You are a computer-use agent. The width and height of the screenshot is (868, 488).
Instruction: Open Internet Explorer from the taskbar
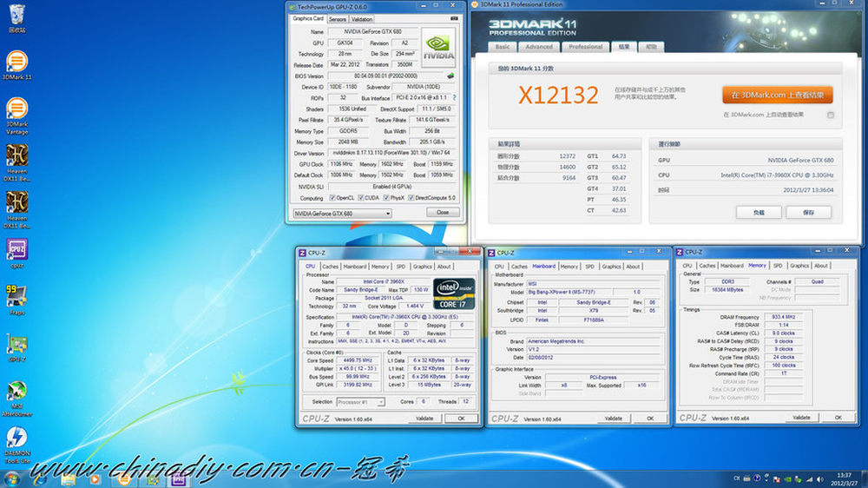click(x=40, y=479)
